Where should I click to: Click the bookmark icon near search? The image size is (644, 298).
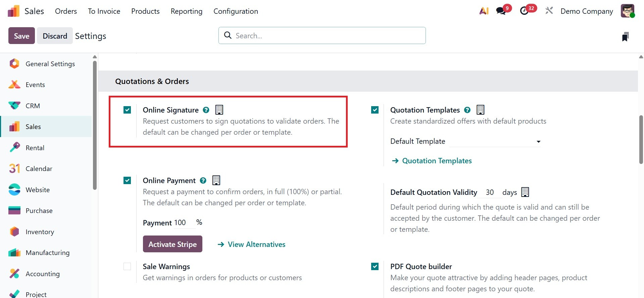tap(625, 36)
